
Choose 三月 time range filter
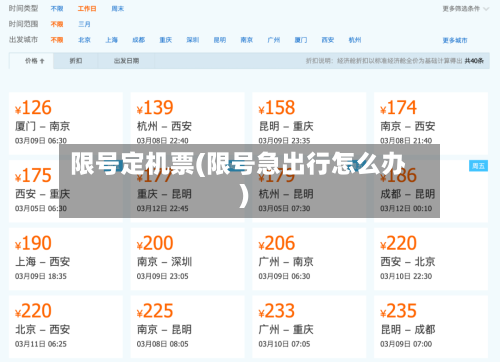[x=84, y=24]
